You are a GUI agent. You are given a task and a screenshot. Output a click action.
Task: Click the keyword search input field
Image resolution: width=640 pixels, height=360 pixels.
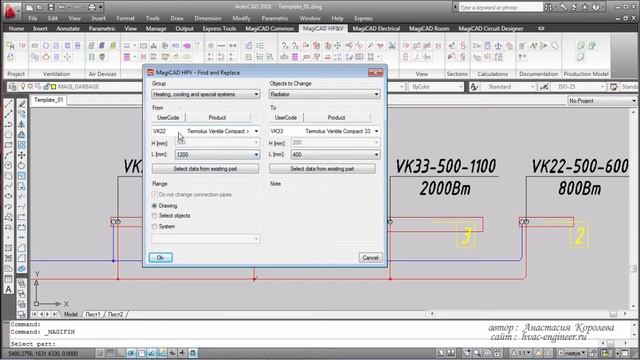tap(500, 7)
